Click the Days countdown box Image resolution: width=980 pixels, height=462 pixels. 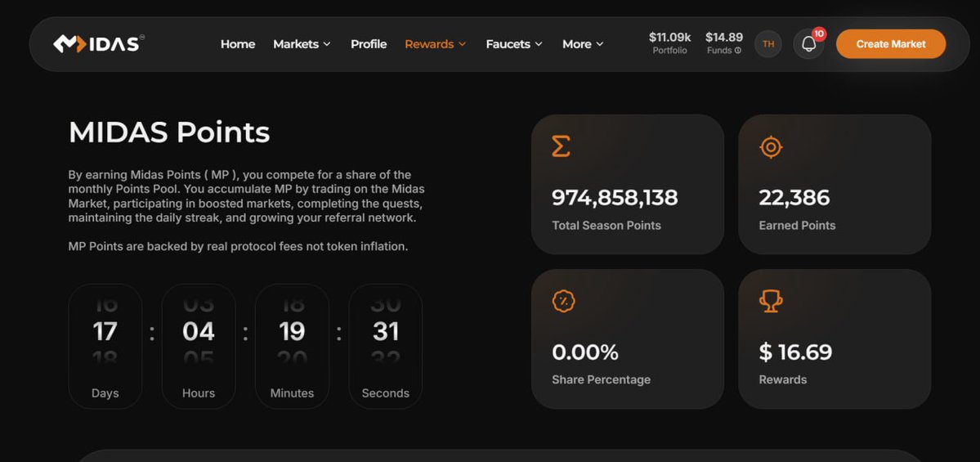[105, 347]
